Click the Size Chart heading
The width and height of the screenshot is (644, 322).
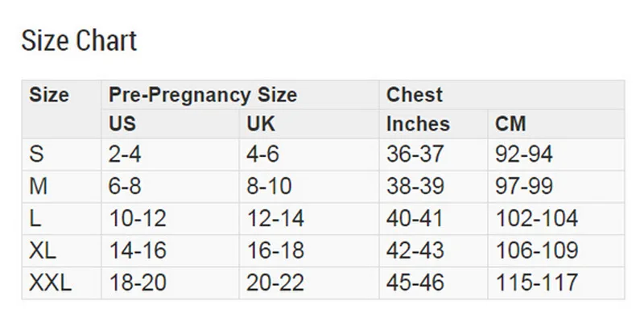(x=79, y=40)
